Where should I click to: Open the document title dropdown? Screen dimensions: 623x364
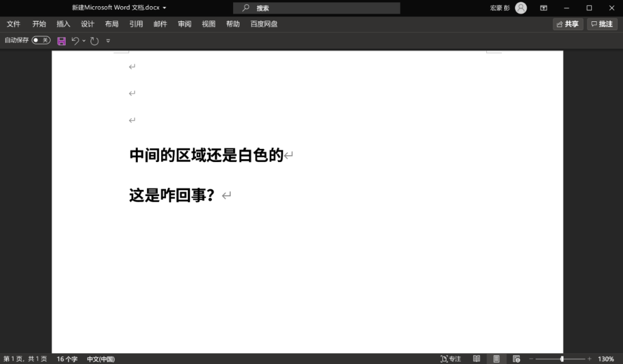point(164,7)
